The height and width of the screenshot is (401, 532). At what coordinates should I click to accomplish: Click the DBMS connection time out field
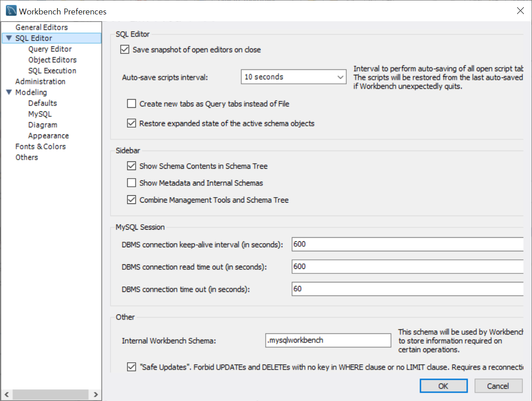(407, 289)
